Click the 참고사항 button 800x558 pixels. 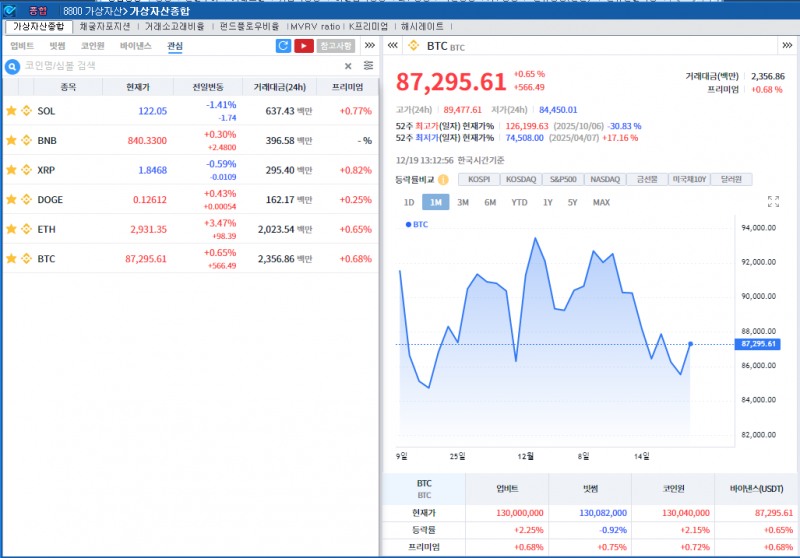[x=335, y=46]
